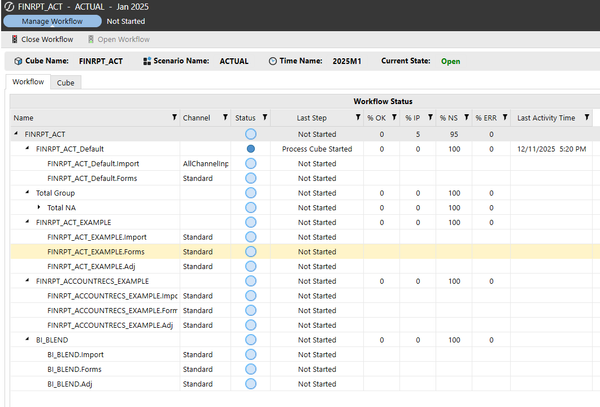The height and width of the screenshot is (407, 600).
Task: Click status circle for Total Group row
Action: coord(250,193)
